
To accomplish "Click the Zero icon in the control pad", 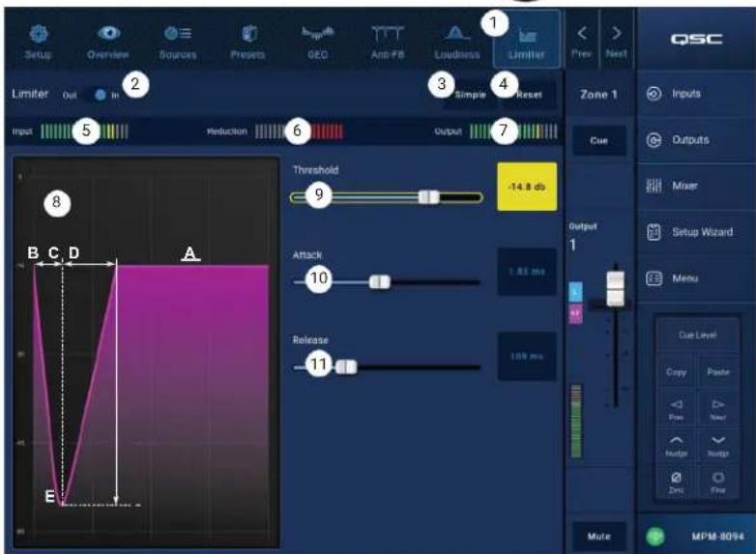I will click(676, 482).
